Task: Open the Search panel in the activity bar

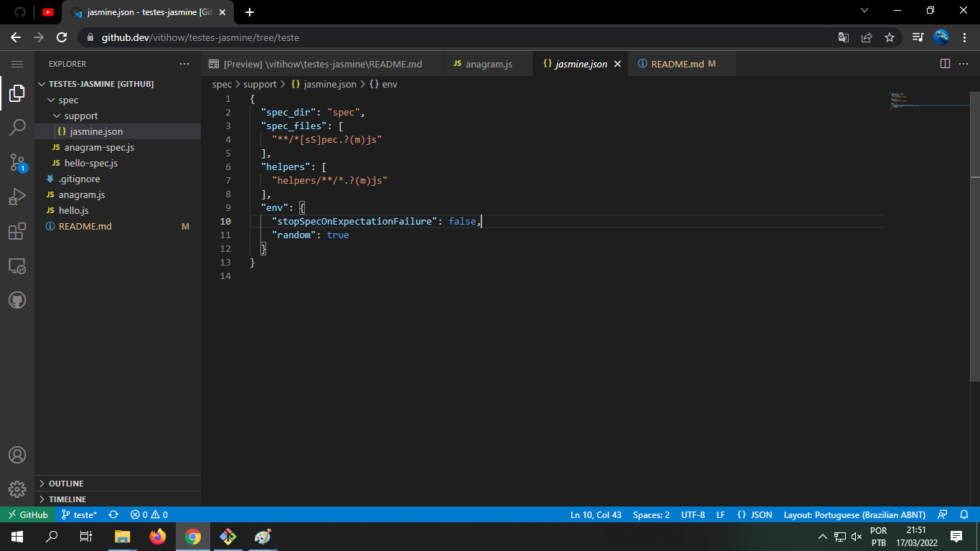Action: coord(17,127)
